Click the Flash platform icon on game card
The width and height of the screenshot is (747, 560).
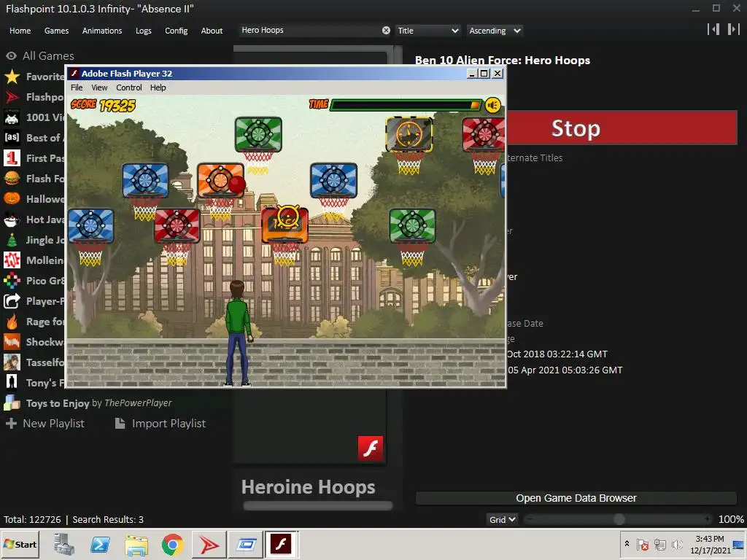click(370, 448)
